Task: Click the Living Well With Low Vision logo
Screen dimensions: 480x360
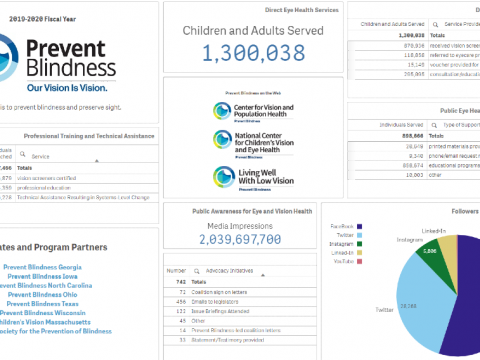Action: pyautogui.click(x=254, y=178)
